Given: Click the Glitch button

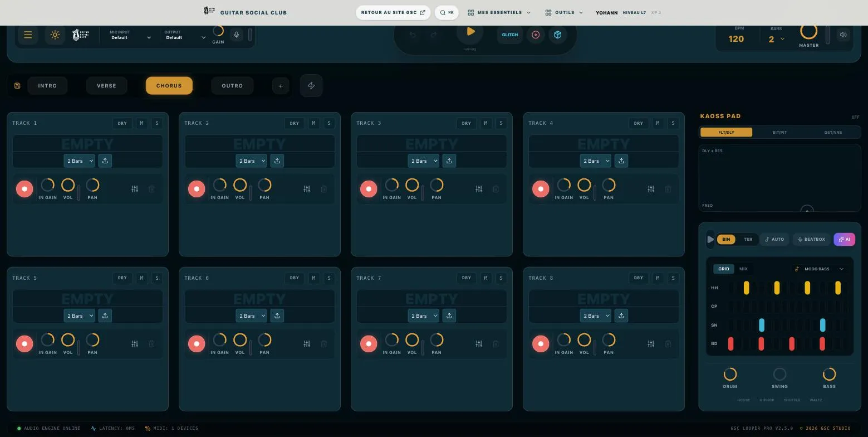Looking at the screenshot, I should click(510, 35).
